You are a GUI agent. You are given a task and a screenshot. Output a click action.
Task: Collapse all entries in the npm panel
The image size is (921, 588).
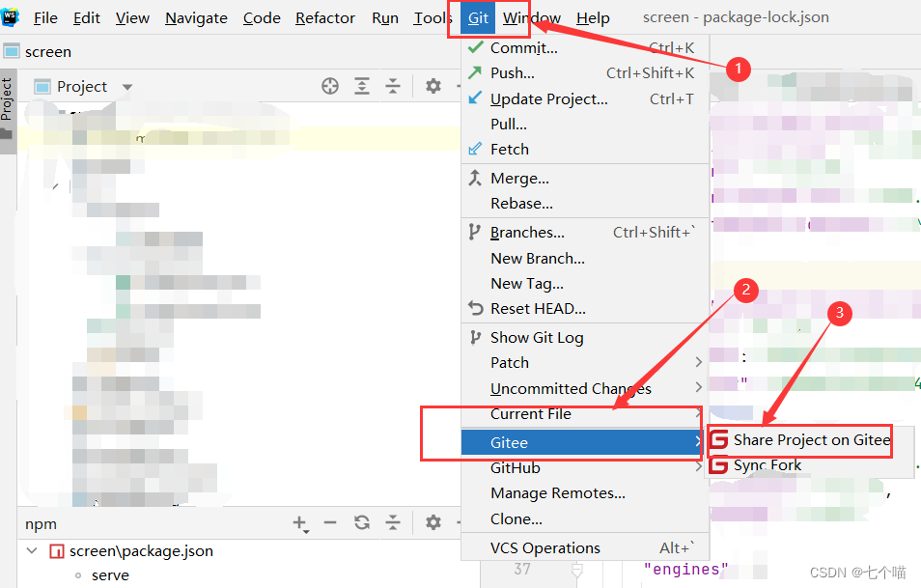click(393, 522)
